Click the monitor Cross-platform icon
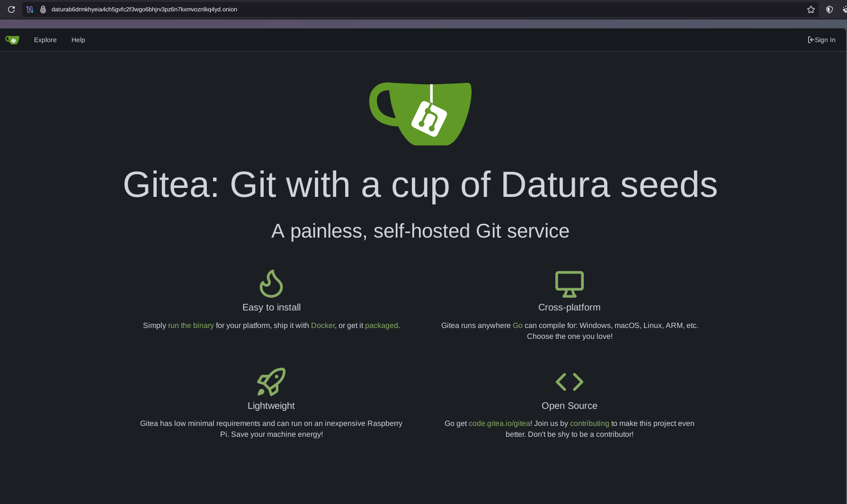 [x=570, y=284]
